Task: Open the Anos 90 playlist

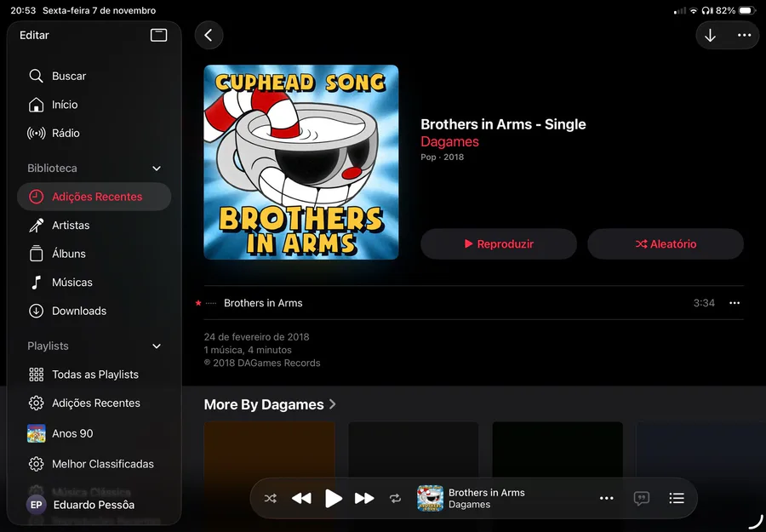Action: [94, 433]
